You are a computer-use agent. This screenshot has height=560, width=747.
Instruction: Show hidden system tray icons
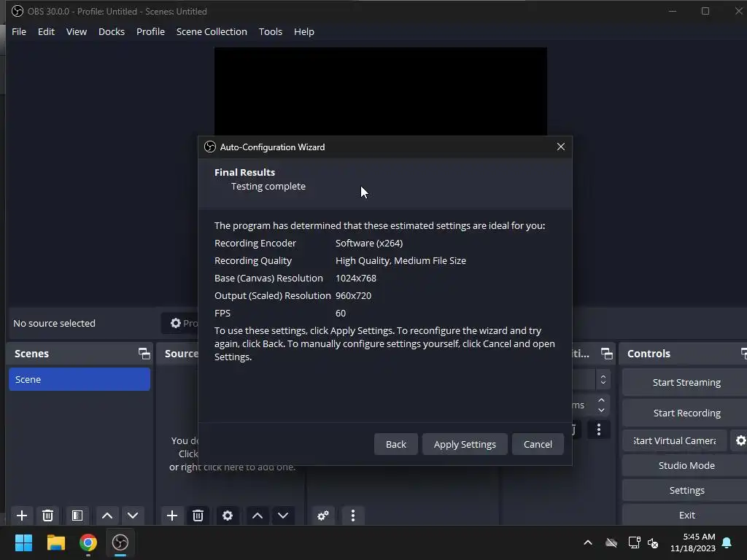coord(588,542)
